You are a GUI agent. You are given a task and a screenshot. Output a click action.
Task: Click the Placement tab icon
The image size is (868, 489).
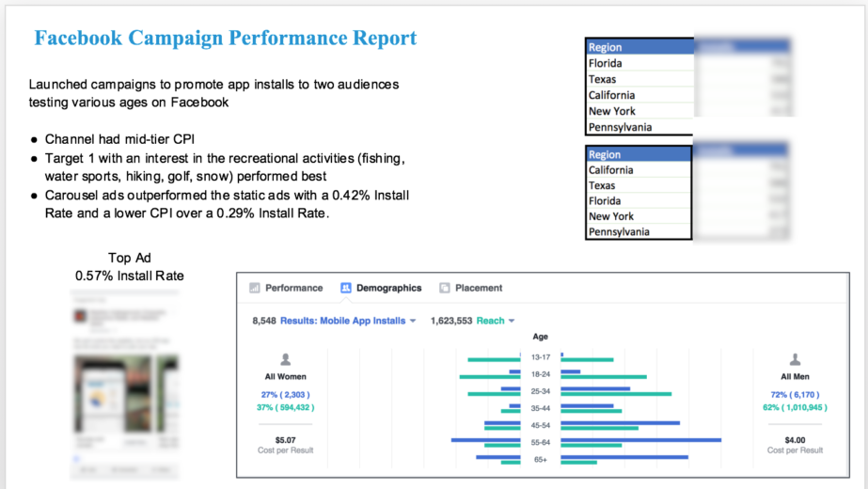(x=445, y=288)
